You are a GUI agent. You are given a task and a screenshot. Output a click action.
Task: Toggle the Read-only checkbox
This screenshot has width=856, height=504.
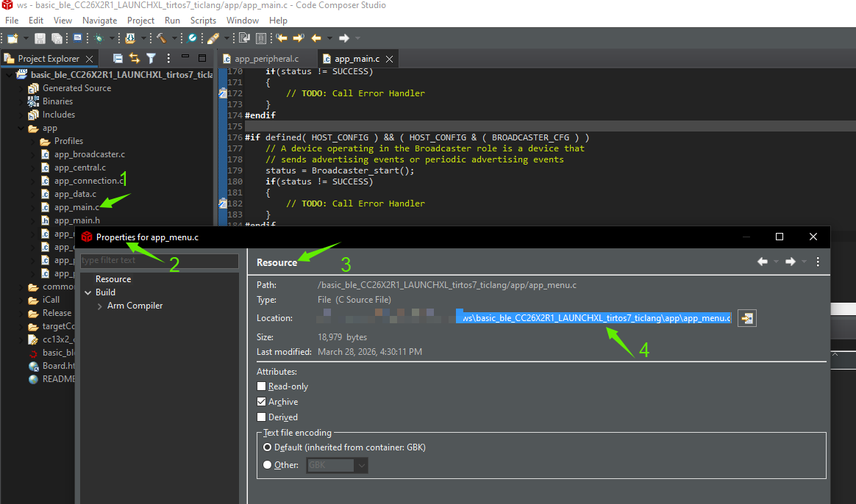click(x=262, y=386)
